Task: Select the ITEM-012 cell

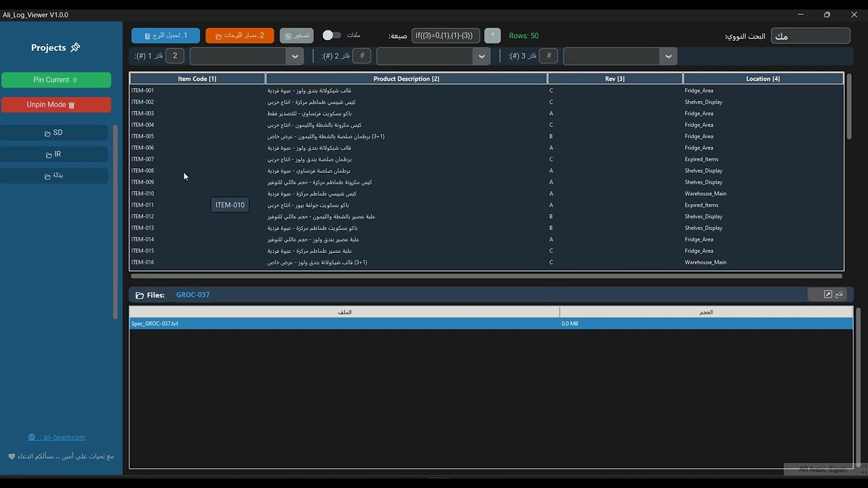Action: coord(197,216)
